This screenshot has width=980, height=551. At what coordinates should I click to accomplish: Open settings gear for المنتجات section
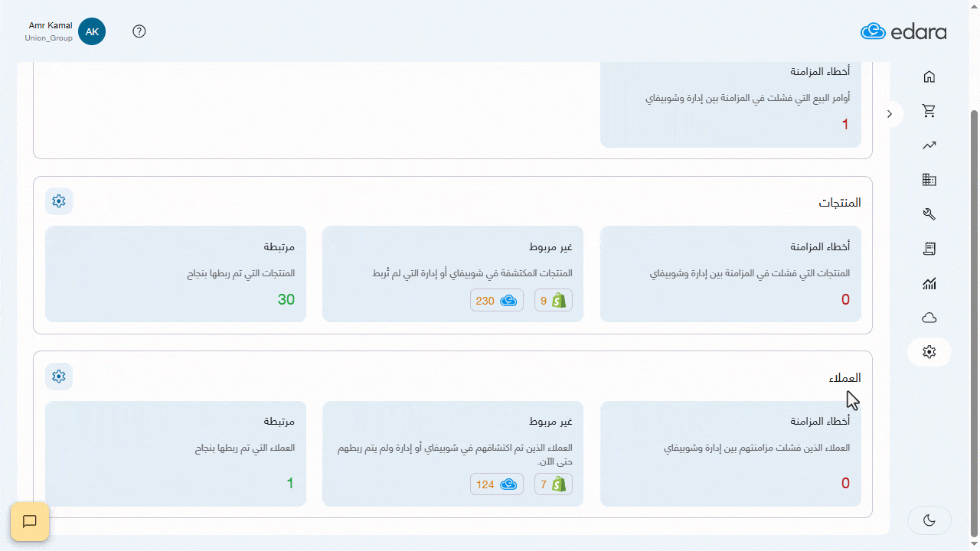pos(59,201)
